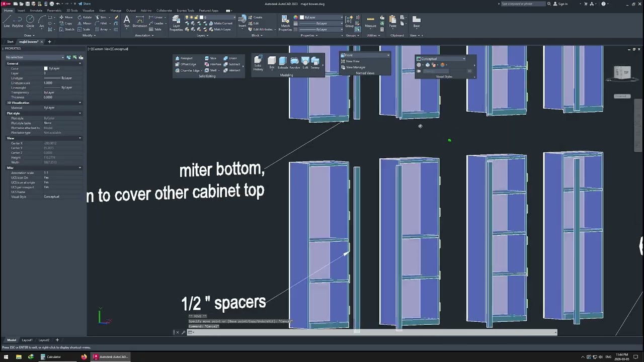The width and height of the screenshot is (644, 362).
Task: Click the Slice tool
Action: point(210,58)
